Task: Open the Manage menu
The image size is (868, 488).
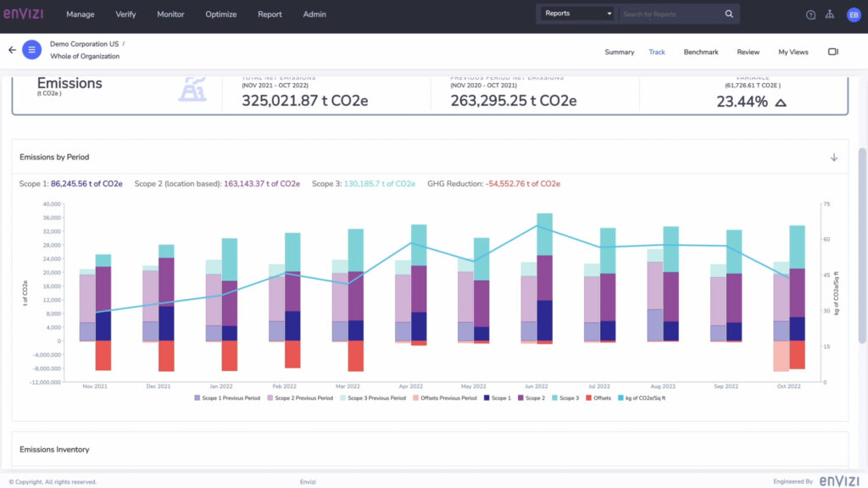Action: 81,14
